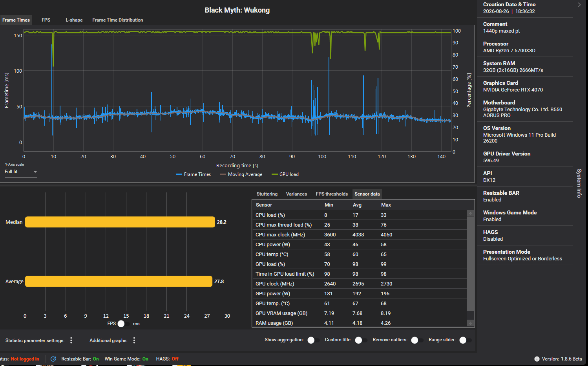This screenshot has width=588, height=366.
Task: Select the GPU load (%) row
Action: [x=360, y=264]
